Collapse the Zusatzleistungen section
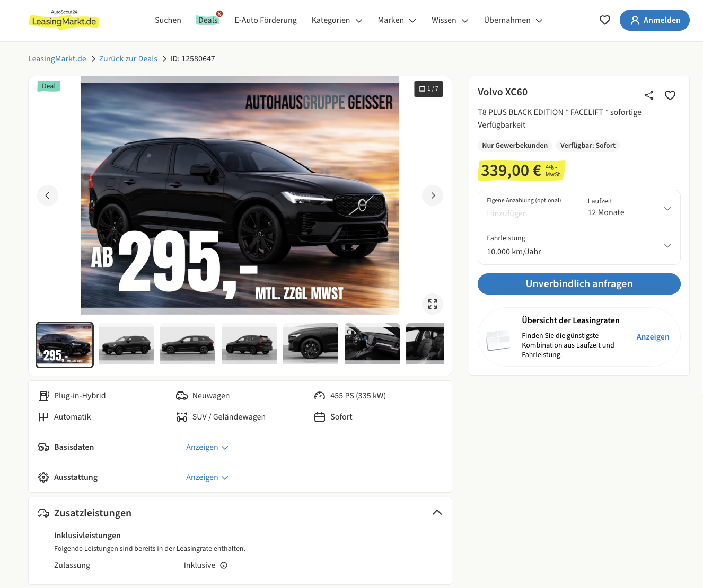Image resolution: width=703 pixels, height=588 pixels. (437, 512)
